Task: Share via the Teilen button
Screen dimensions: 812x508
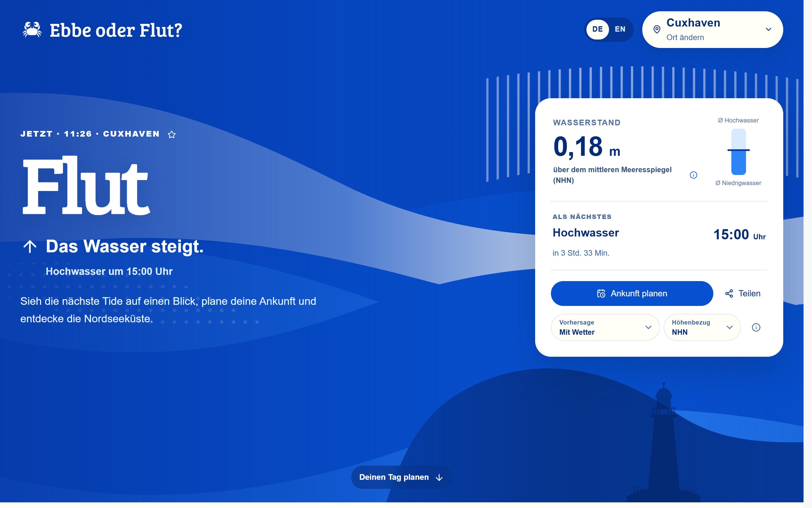Action: pos(743,293)
